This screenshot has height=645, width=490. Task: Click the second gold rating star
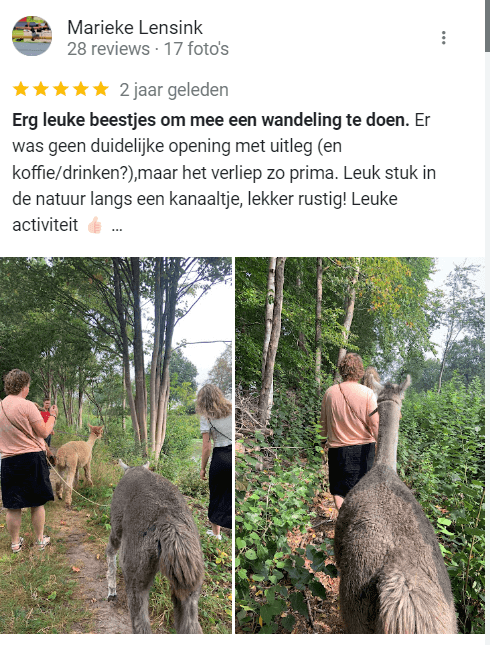click(x=41, y=89)
